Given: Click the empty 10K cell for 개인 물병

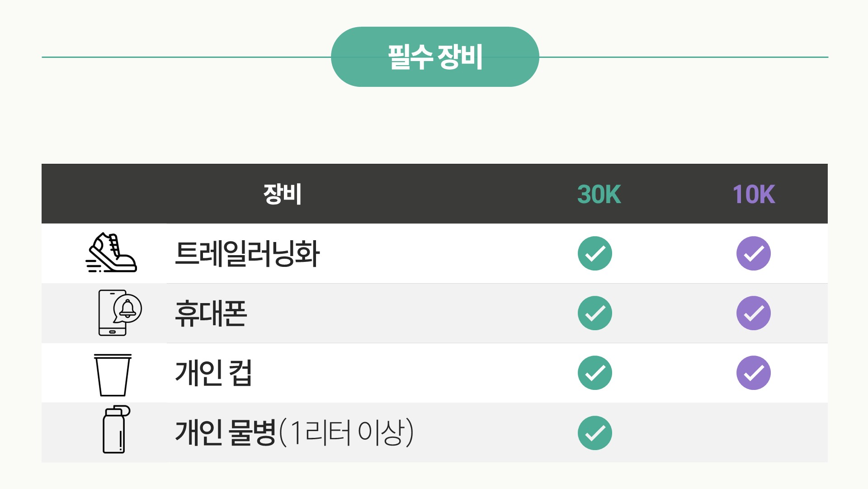Looking at the screenshot, I should pyautogui.click(x=753, y=433).
